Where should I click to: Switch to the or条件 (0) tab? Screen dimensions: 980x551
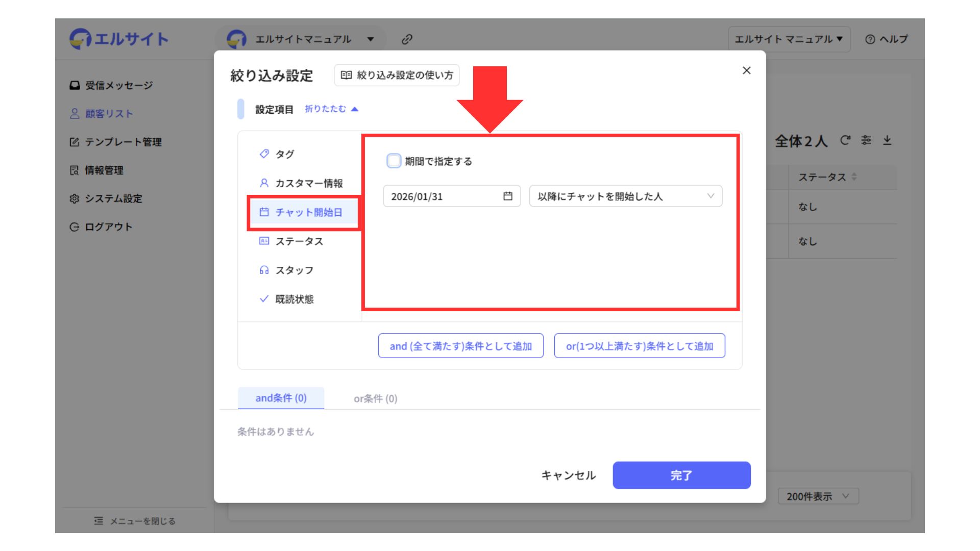click(375, 398)
